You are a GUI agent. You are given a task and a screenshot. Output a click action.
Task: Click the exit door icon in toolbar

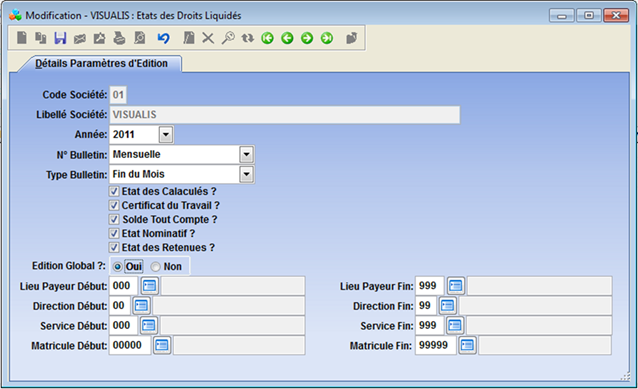pos(352,38)
